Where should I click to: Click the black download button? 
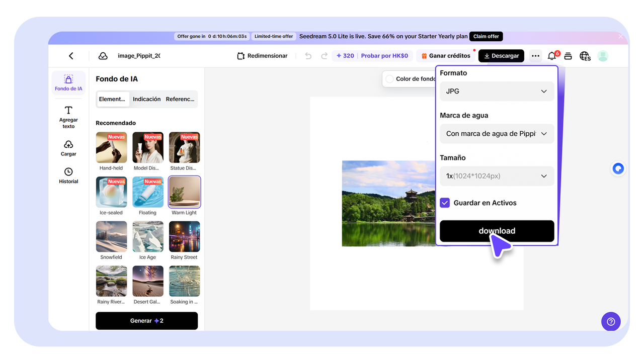click(x=497, y=231)
